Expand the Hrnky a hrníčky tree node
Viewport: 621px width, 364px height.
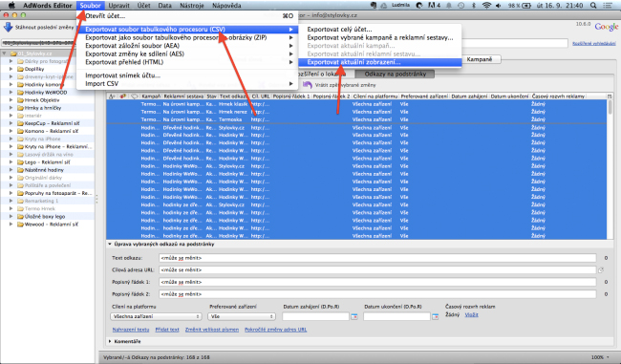11,108
